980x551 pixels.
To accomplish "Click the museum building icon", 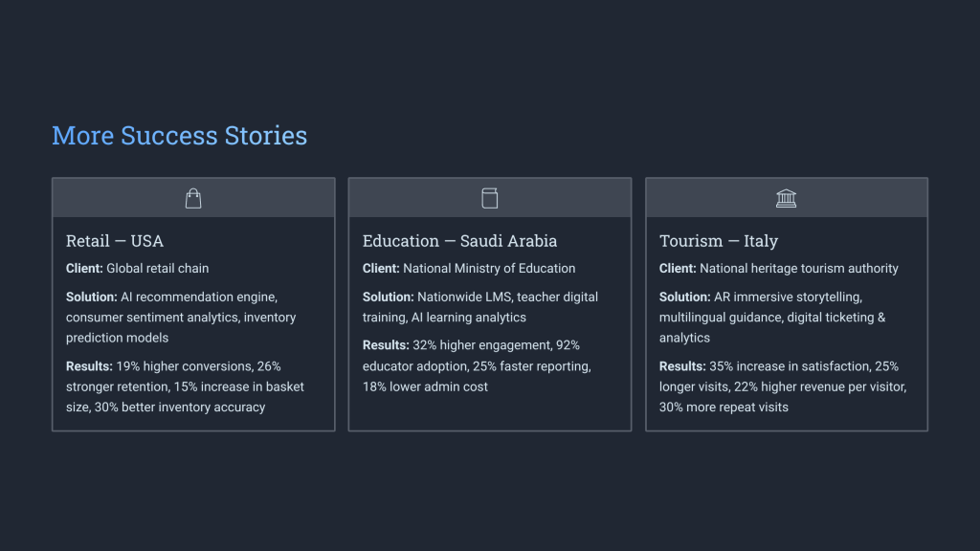I will [787, 198].
